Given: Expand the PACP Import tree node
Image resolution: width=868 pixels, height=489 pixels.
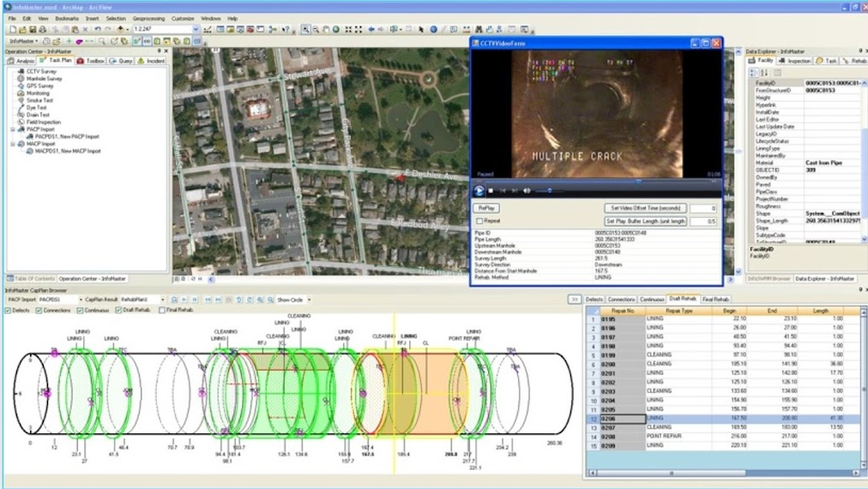Looking at the screenshot, I should 13,129.
